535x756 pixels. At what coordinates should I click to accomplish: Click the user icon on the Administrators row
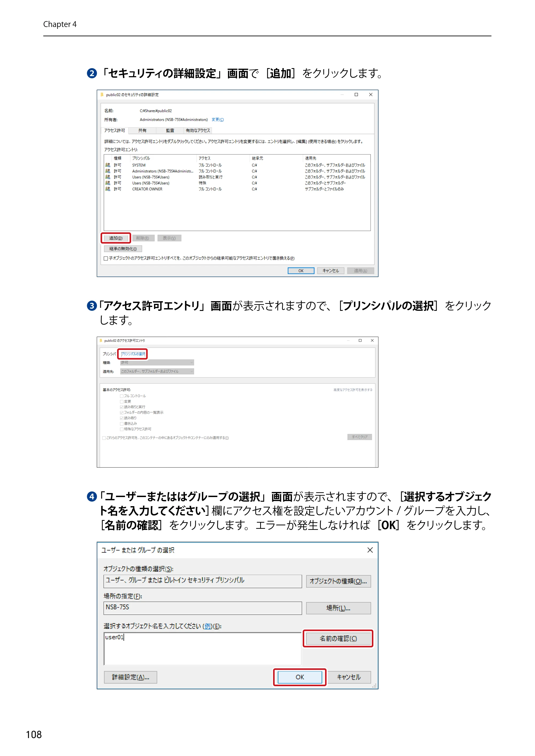click(108, 171)
